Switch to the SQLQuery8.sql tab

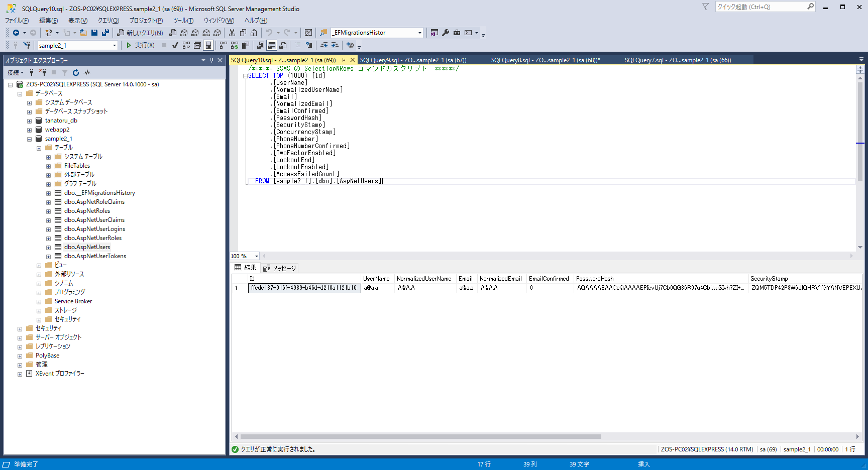(546, 60)
